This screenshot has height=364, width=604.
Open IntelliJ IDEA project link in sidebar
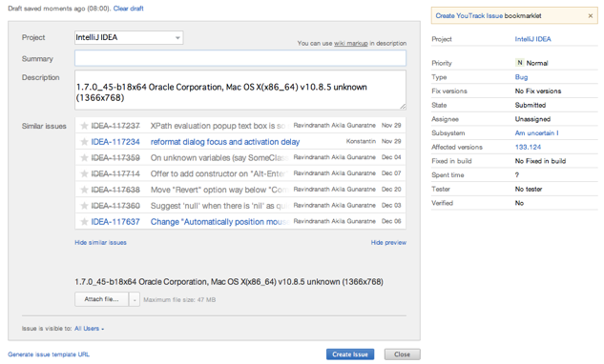[x=532, y=39]
